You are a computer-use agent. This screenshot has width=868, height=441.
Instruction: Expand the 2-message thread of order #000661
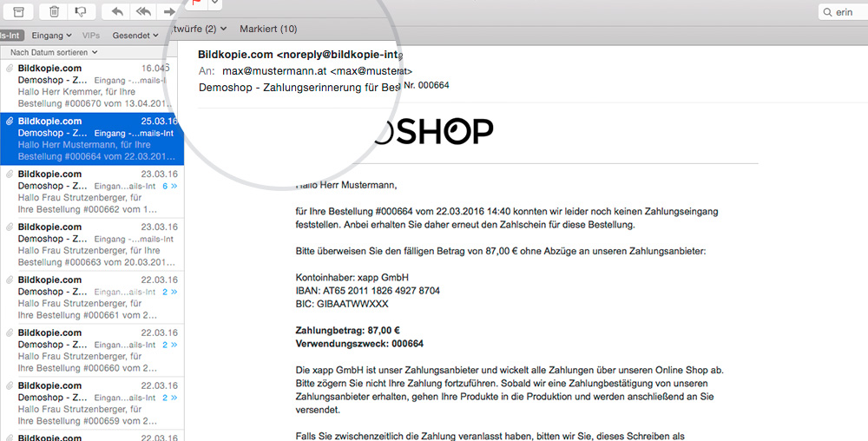[x=170, y=293]
